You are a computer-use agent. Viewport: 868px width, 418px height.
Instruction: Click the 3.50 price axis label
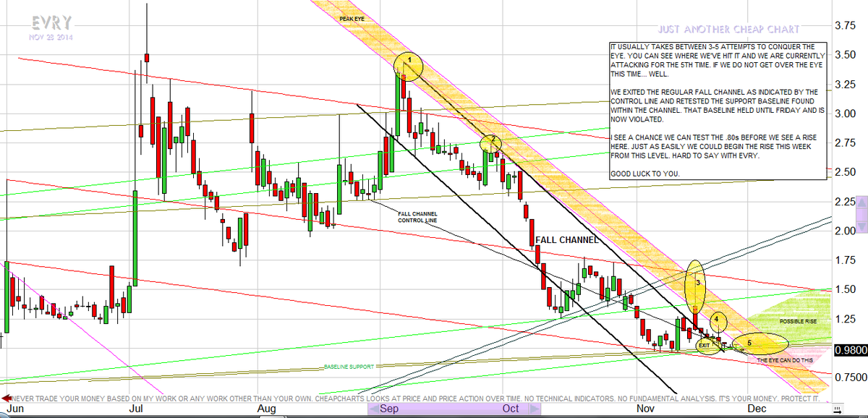(x=846, y=55)
